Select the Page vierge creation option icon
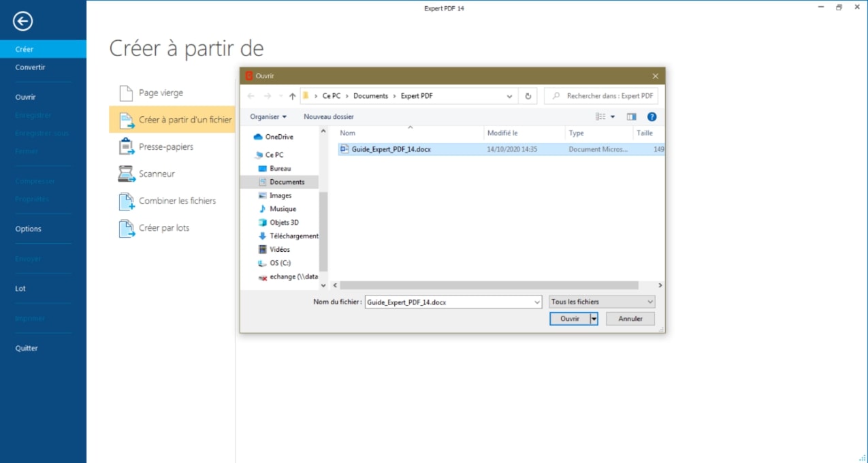 pyautogui.click(x=127, y=92)
